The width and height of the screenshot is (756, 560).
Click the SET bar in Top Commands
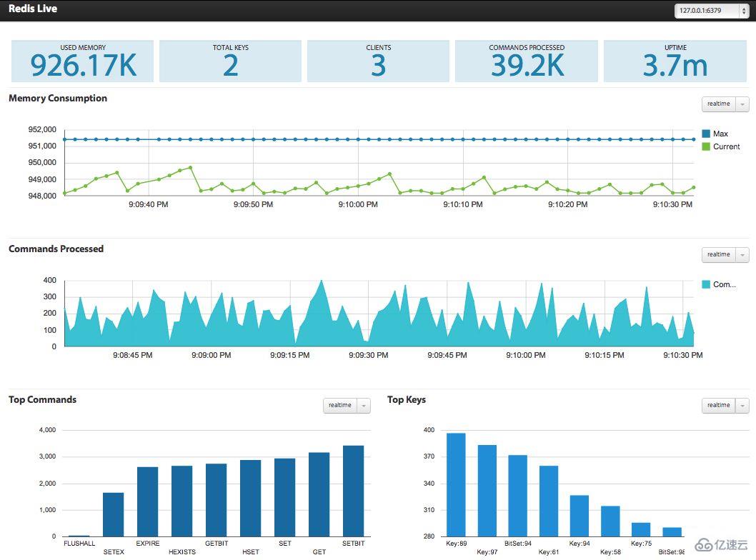[285, 497]
